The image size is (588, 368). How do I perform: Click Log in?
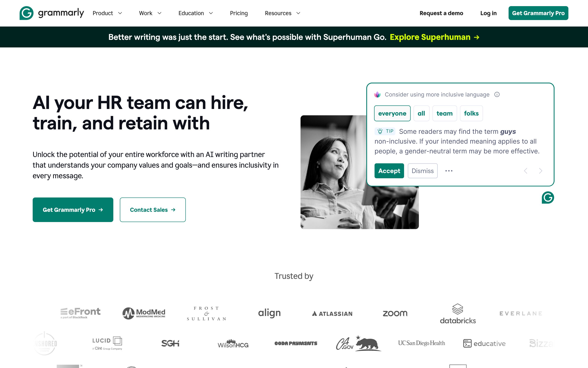point(488,13)
